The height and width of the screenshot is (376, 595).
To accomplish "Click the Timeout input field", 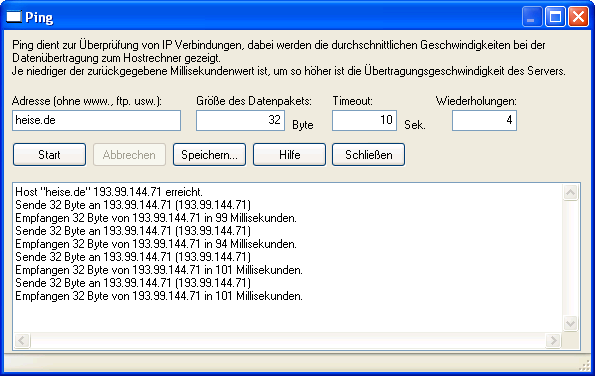I will [365, 121].
